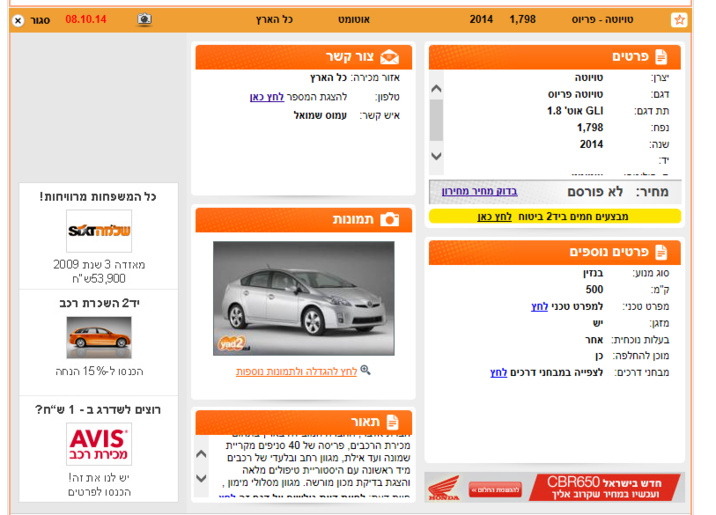This screenshot has height=515, width=716.
Task: Click אוטומט in the header row
Action: click(354, 20)
